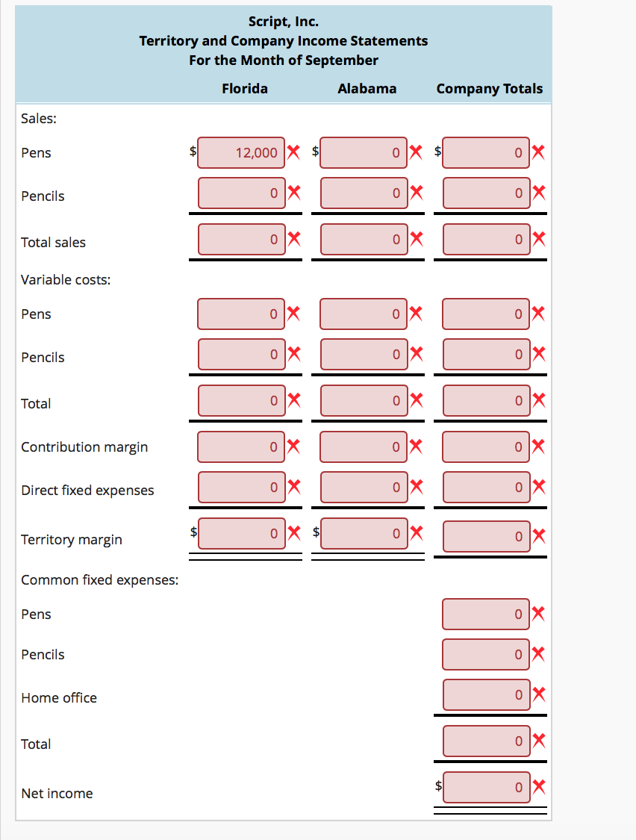Click the red X beside Home office expense
636x840 pixels.
pos(539,694)
